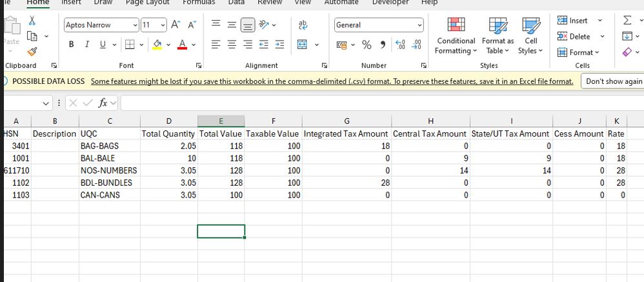This screenshot has height=282, width=644.
Task: Click the data loss warning link
Action: (x=332, y=81)
